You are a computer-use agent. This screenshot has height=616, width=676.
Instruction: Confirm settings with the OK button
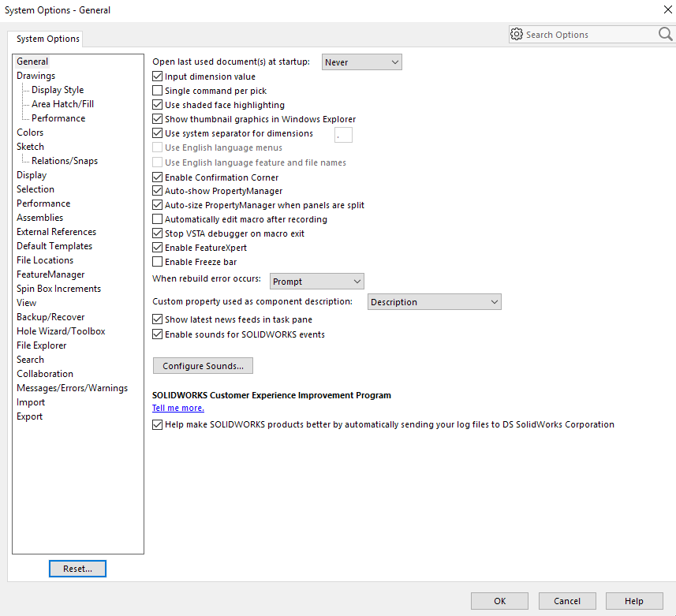[x=499, y=601]
